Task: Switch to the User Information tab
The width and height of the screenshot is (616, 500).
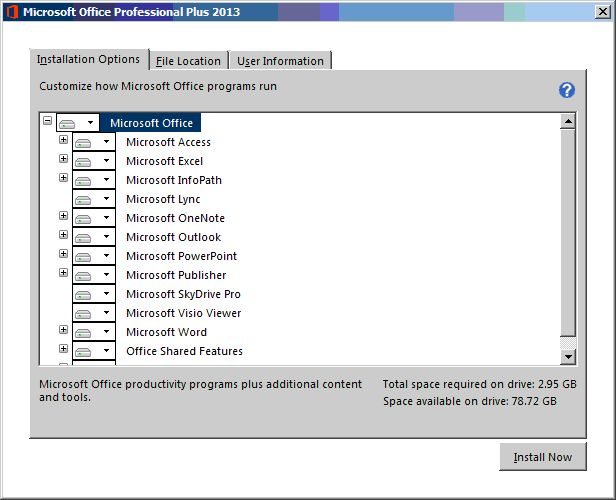Action: click(x=280, y=61)
